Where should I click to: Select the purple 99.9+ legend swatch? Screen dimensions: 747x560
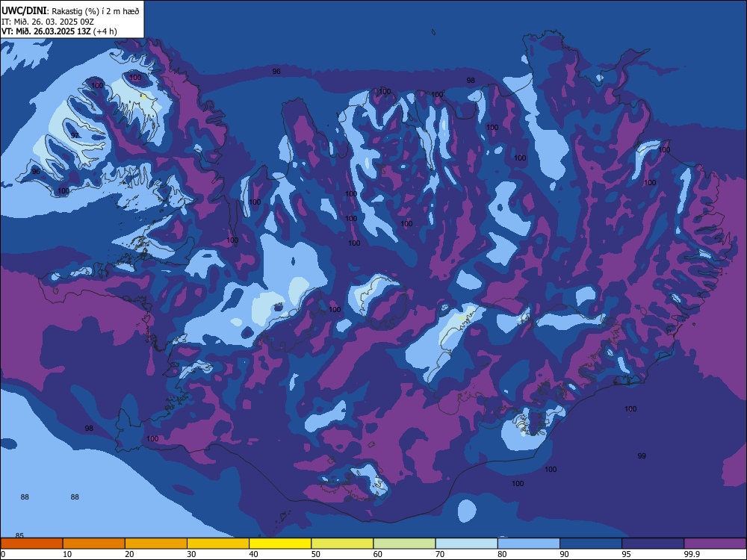point(715,544)
